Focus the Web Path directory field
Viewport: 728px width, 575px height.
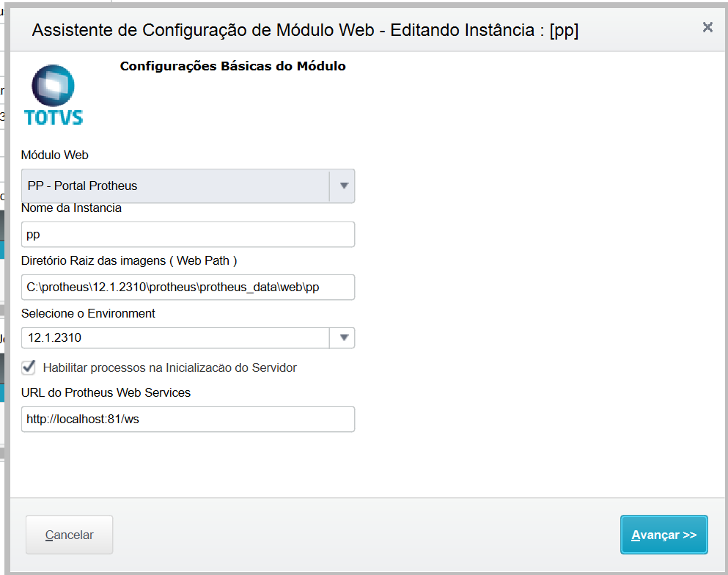[188, 287]
